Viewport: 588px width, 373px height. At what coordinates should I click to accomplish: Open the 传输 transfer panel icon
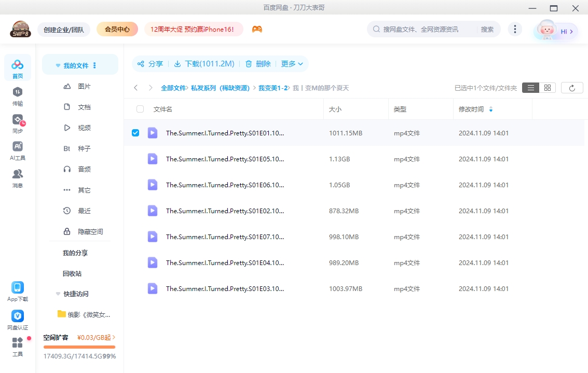pos(18,92)
